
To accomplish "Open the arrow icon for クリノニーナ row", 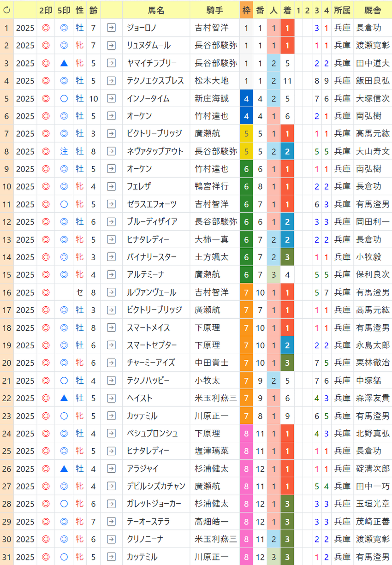I will (111, 539).
